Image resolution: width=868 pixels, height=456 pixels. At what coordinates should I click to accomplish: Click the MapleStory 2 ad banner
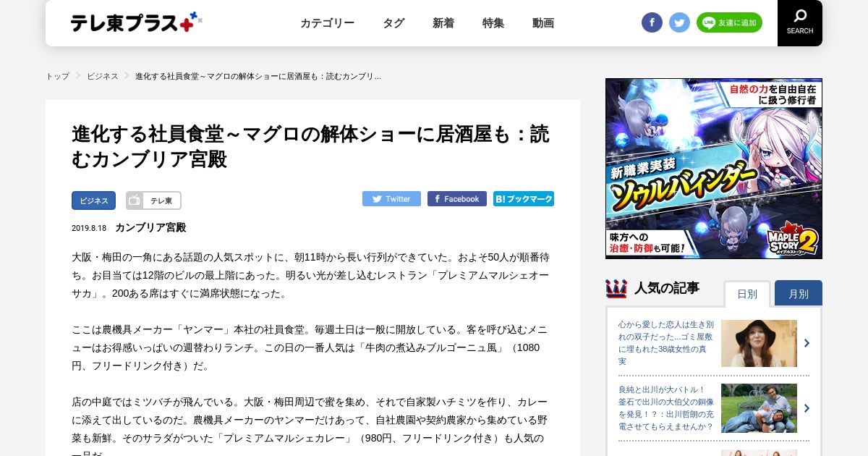coord(714,169)
